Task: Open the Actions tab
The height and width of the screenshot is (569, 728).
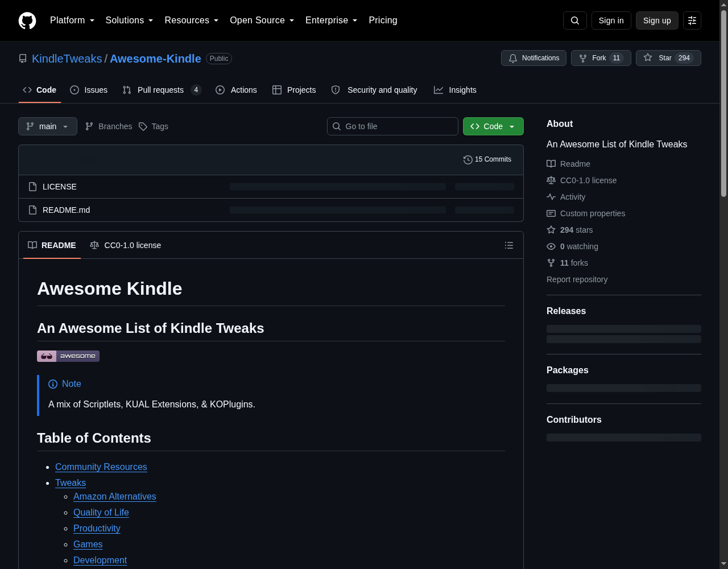Action: pyautogui.click(x=236, y=90)
